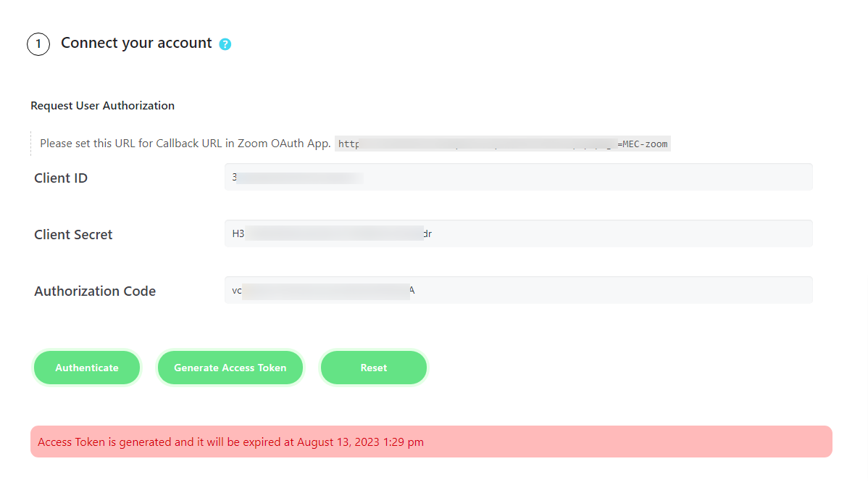Click the circled step number 1 icon

38,44
